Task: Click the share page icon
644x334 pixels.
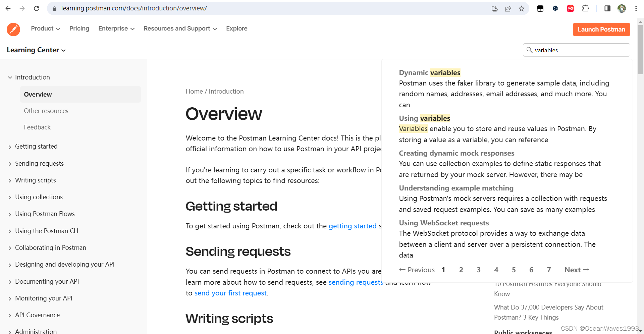Action: tap(508, 8)
